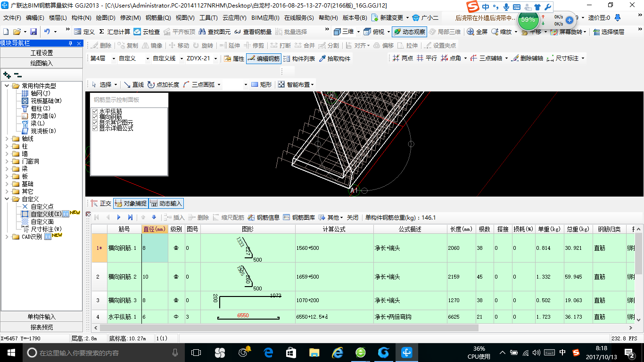Start the 云检查 cloud check

click(147, 32)
